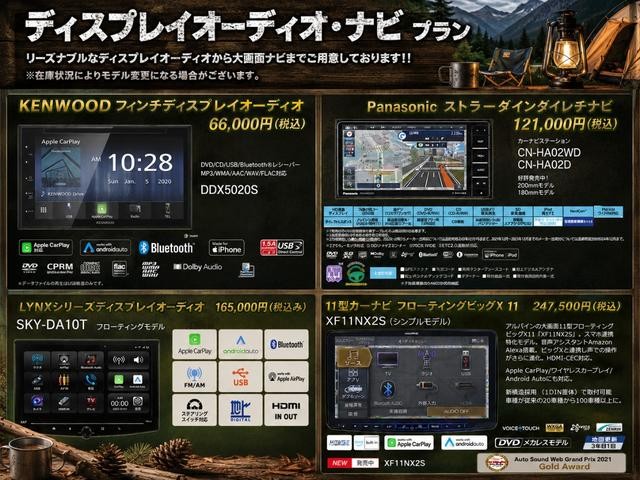640x480 pixels.
Task: Click the カーナビステーション label
Action: [544, 141]
